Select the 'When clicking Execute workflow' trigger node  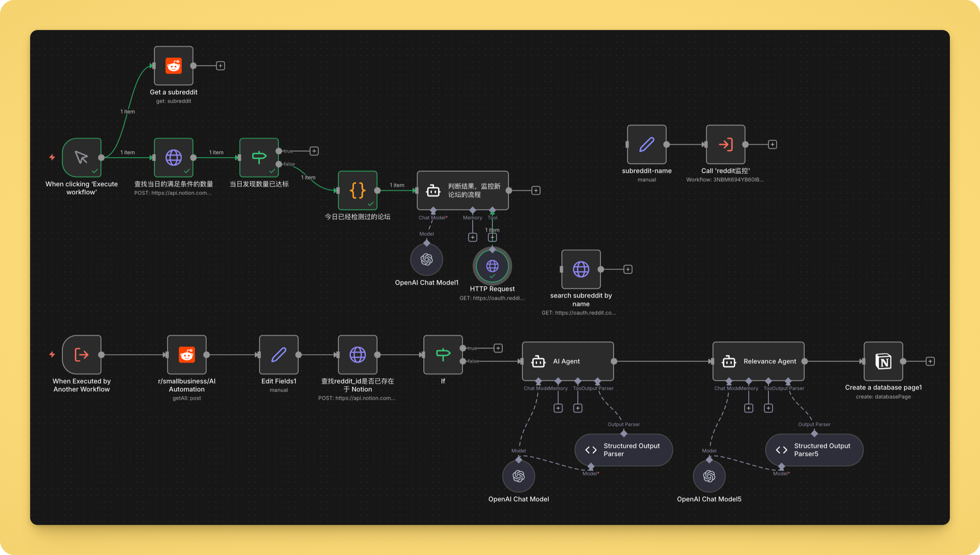click(81, 157)
